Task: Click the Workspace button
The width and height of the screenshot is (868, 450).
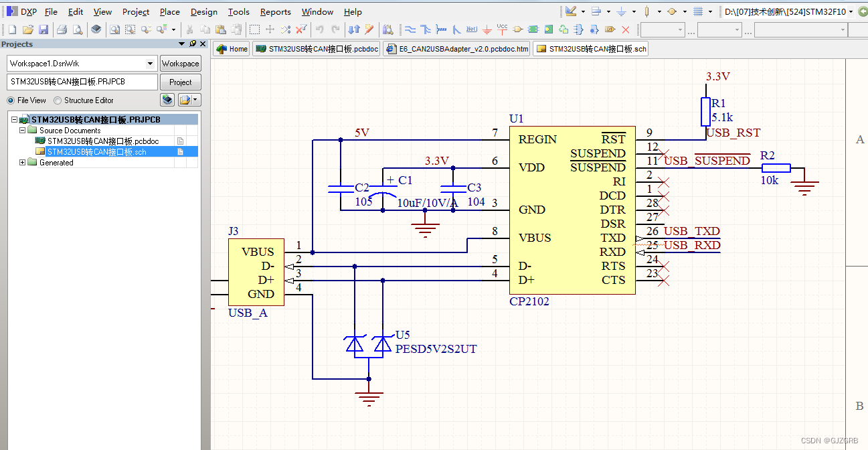Action: pos(180,63)
